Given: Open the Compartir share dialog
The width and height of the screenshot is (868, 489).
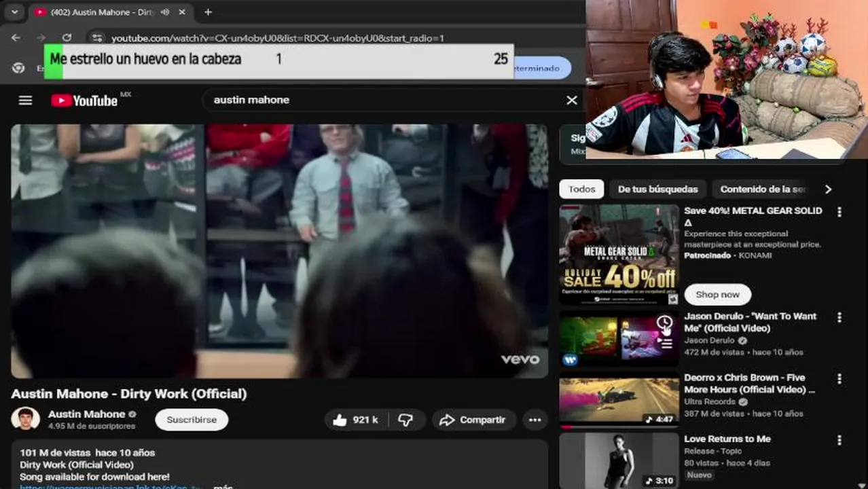Looking at the screenshot, I should [x=474, y=420].
